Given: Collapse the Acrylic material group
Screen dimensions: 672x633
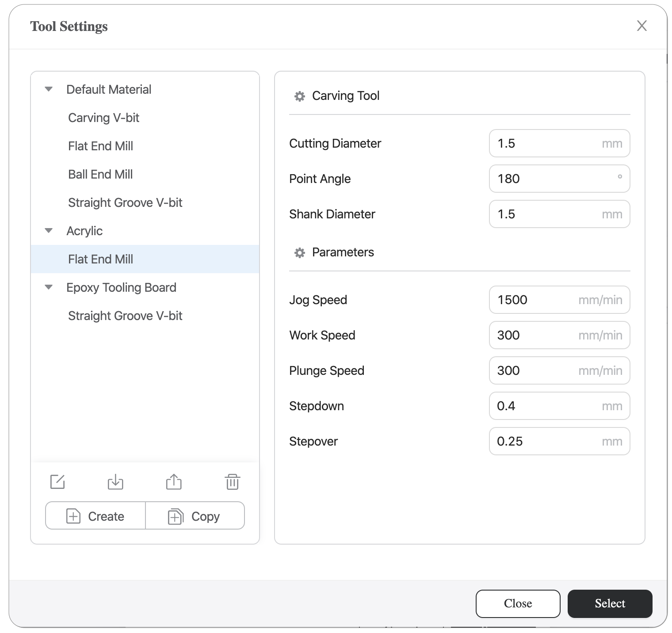Looking at the screenshot, I should (48, 230).
